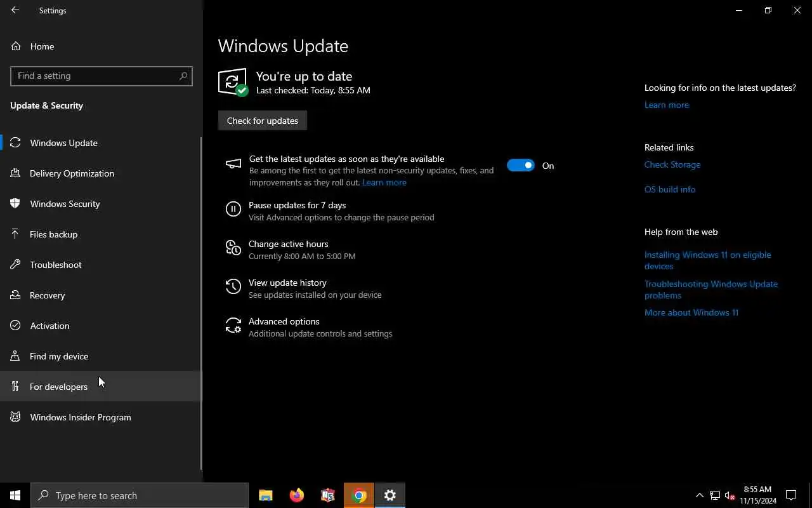
Task: Show hidden tray icons chevron
Action: coord(700,495)
